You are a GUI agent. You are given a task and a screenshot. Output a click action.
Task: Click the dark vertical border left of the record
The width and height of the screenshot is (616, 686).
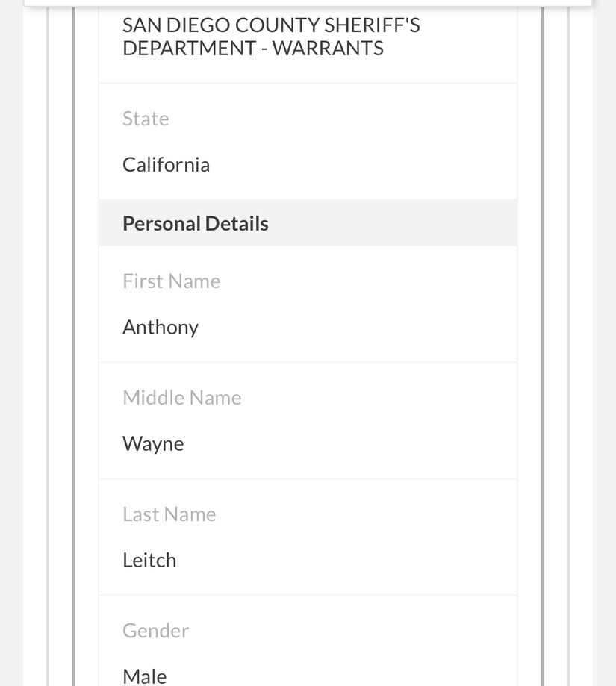74,346
